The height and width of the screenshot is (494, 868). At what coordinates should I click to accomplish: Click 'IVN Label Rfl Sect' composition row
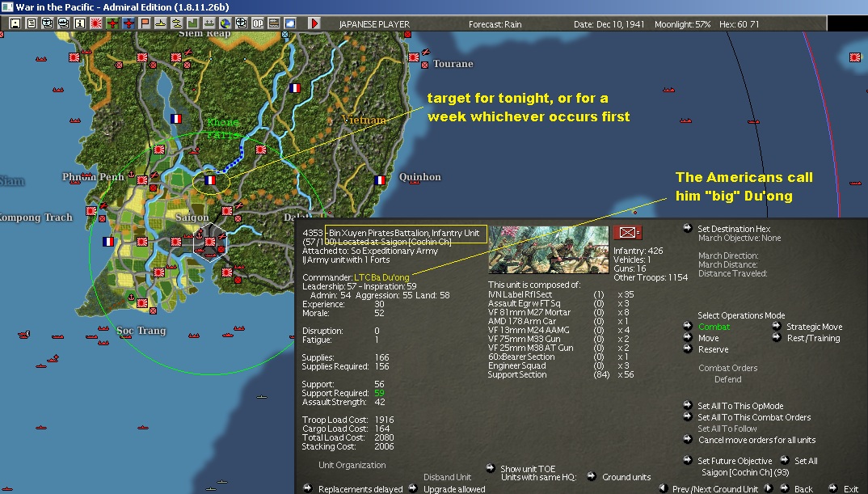coord(561,294)
